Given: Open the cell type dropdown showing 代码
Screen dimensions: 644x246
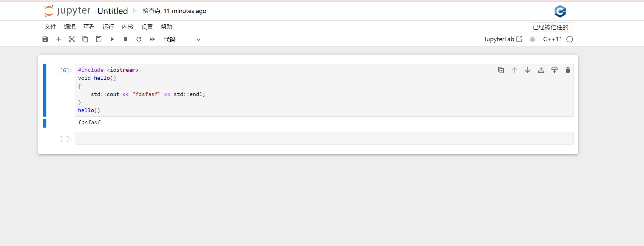Looking at the screenshot, I should tap(182, 39).
